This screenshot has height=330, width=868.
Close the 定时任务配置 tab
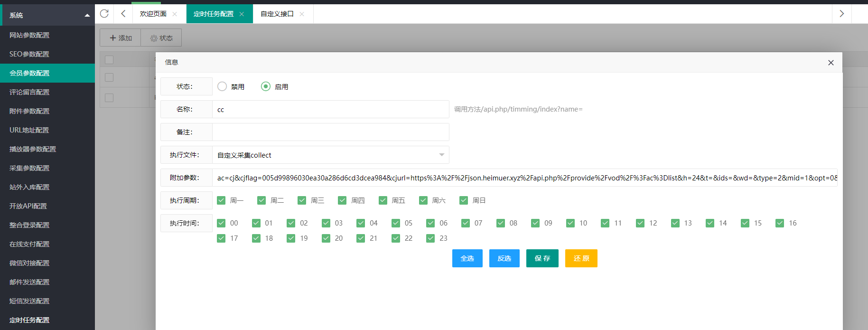[242, 14]
